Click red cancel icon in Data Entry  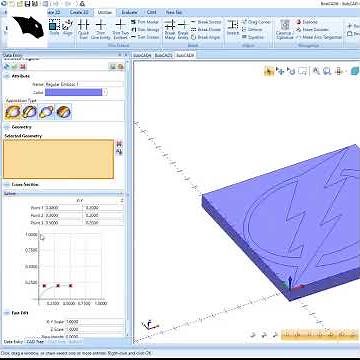point(23,67)
